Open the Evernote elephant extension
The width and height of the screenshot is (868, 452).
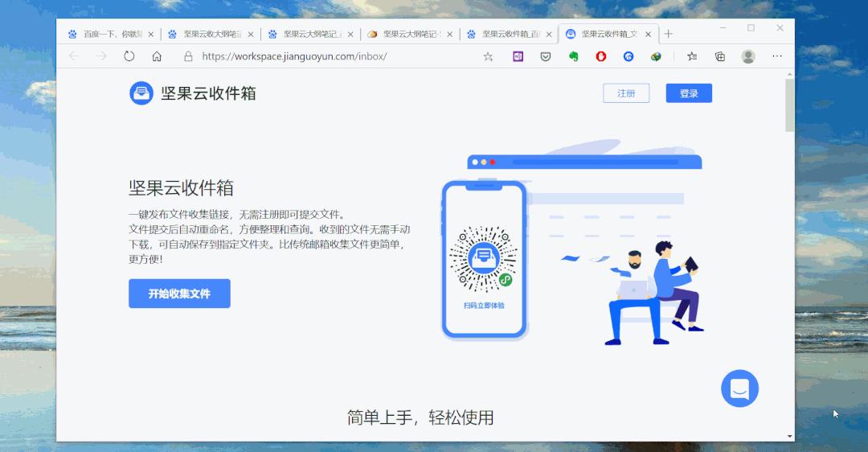click(x=573, y=56)
